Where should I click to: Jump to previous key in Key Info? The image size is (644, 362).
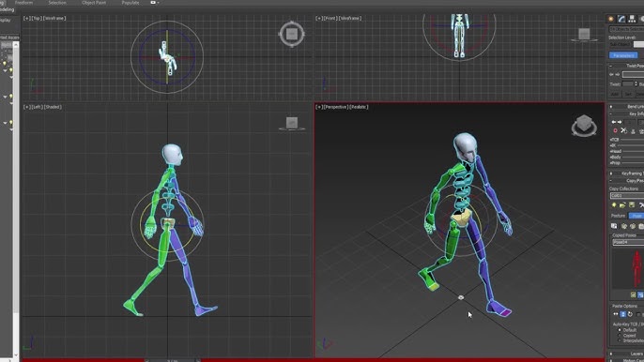click(613, 122)
